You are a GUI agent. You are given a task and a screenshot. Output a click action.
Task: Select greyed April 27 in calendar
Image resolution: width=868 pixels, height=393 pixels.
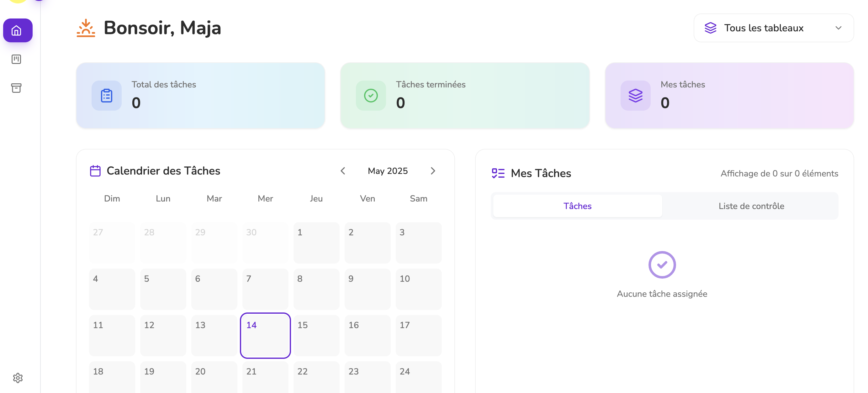coord(112,243)
